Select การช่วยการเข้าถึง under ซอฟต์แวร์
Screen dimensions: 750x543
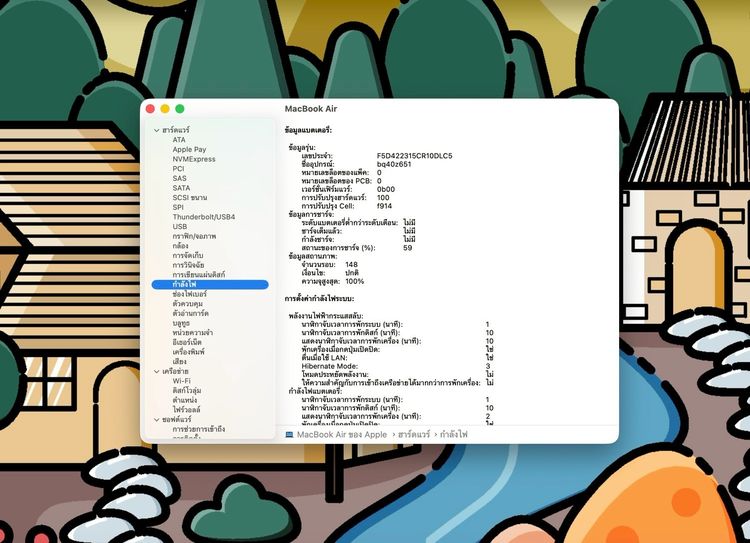coord(199,429)
